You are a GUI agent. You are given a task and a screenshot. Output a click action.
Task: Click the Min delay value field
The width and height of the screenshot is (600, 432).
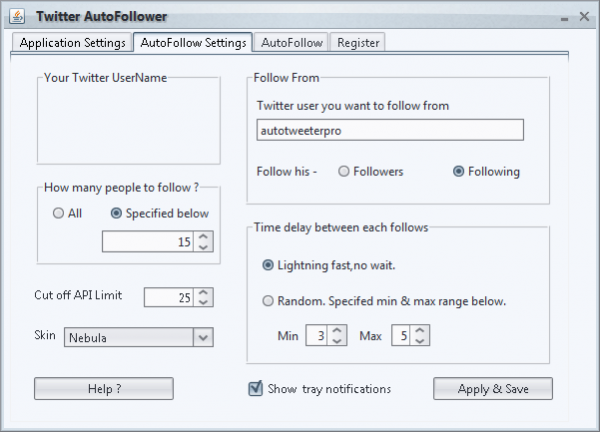tap(316, 336)
